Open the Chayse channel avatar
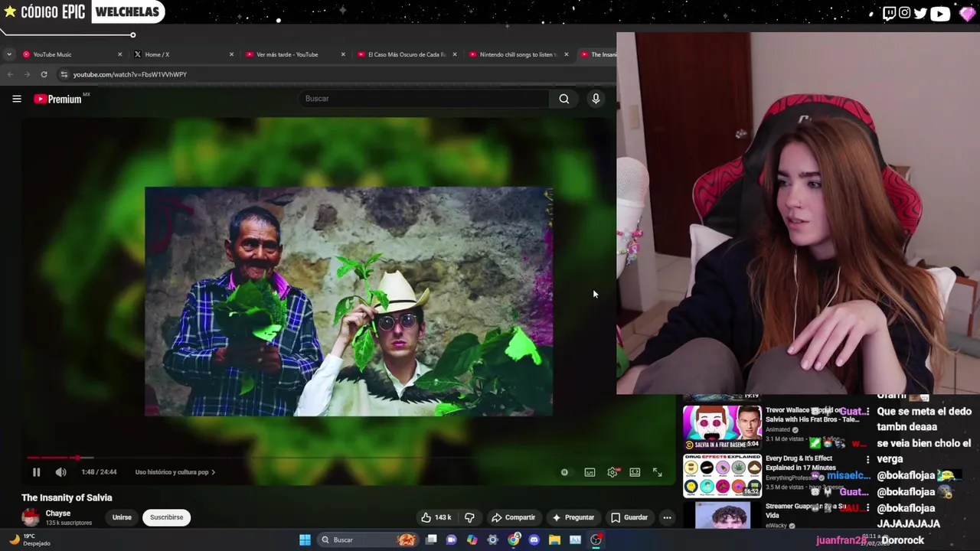Viewport: 980px width, 551px height. [x=31, y=517]
